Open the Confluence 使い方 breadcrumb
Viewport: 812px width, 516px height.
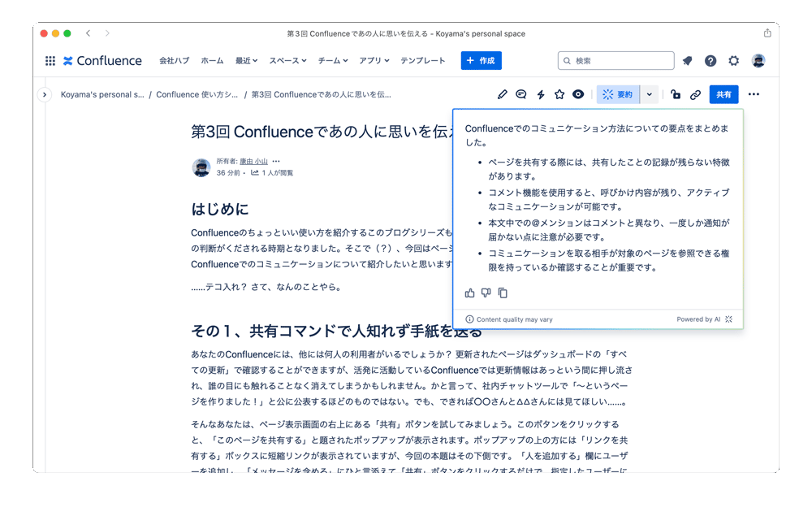[197, 94]
